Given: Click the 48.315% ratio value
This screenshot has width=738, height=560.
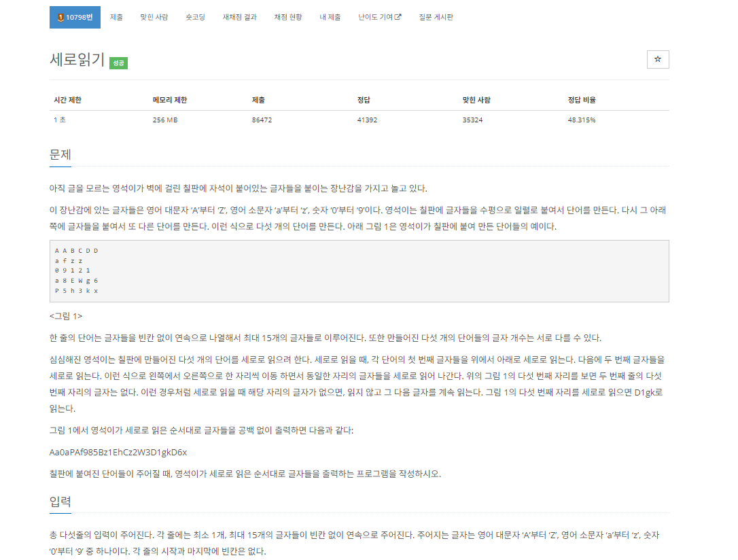Looking at the screenshot, I should click(x=582, y=120).
